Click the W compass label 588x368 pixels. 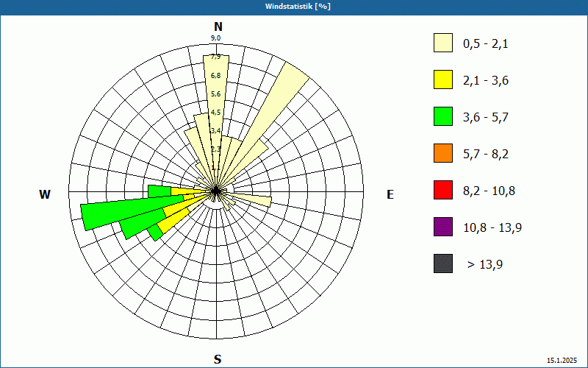tap(45, 194)
